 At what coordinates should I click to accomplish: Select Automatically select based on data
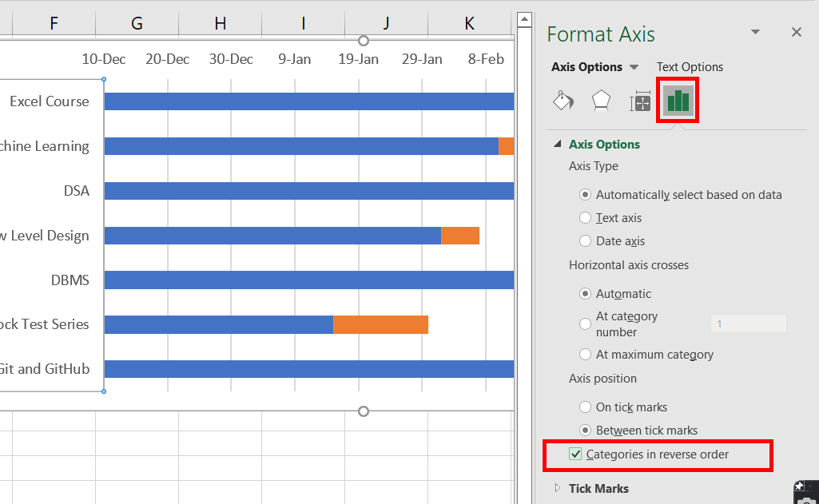[586, 195]
